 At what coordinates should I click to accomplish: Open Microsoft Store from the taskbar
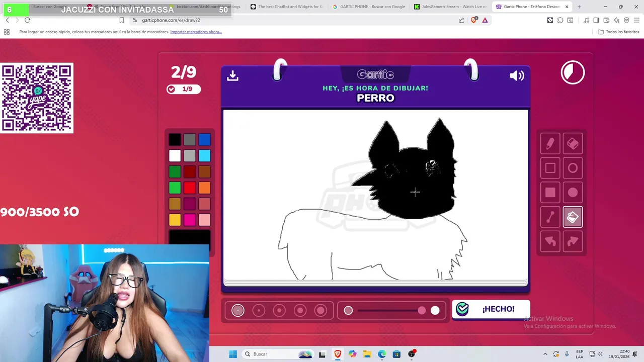[x=396, y=354]
